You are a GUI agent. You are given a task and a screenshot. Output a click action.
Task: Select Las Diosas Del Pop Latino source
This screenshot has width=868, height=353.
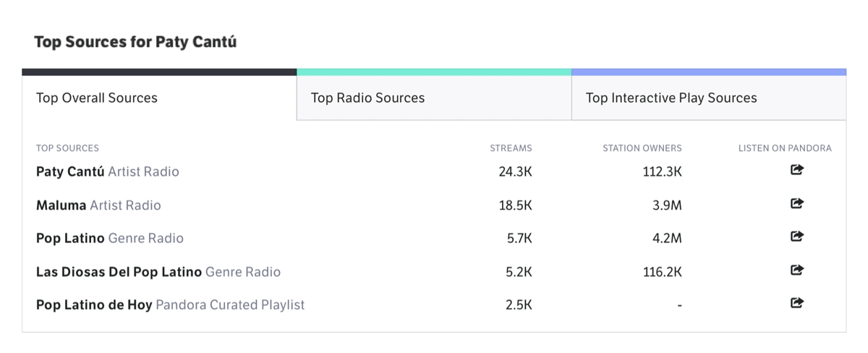(x=158, y=272)
